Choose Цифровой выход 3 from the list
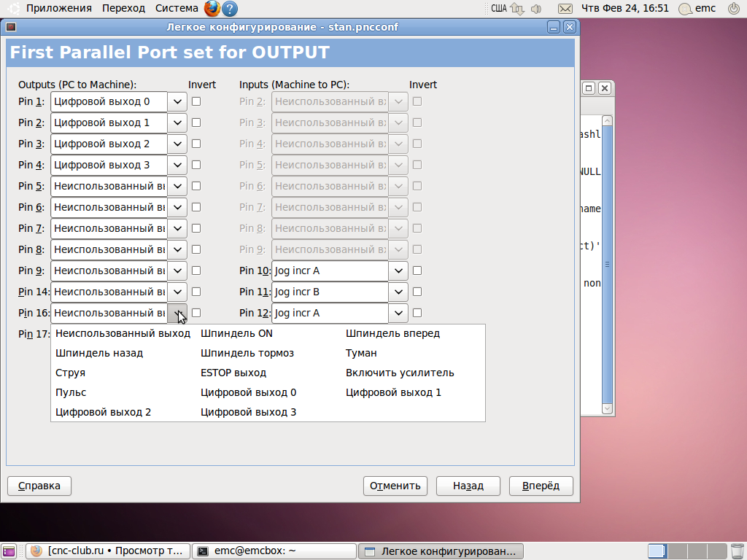747x560 pixels. [x=248, y=412]
